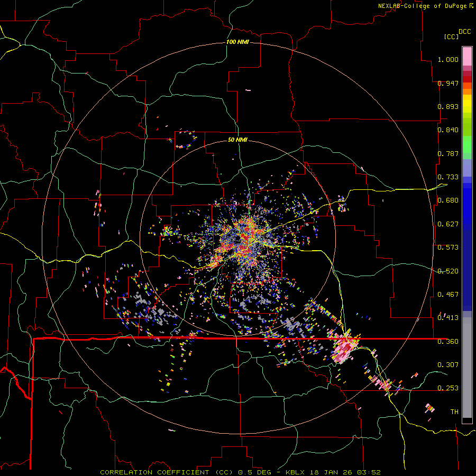The image size is (476, 476).
Task: Click the 0.253 scale value
Action: 448,388
